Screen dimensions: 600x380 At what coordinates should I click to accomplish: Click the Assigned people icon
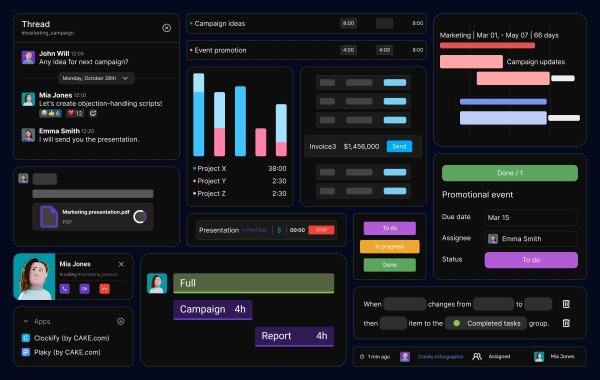(477, 357)
